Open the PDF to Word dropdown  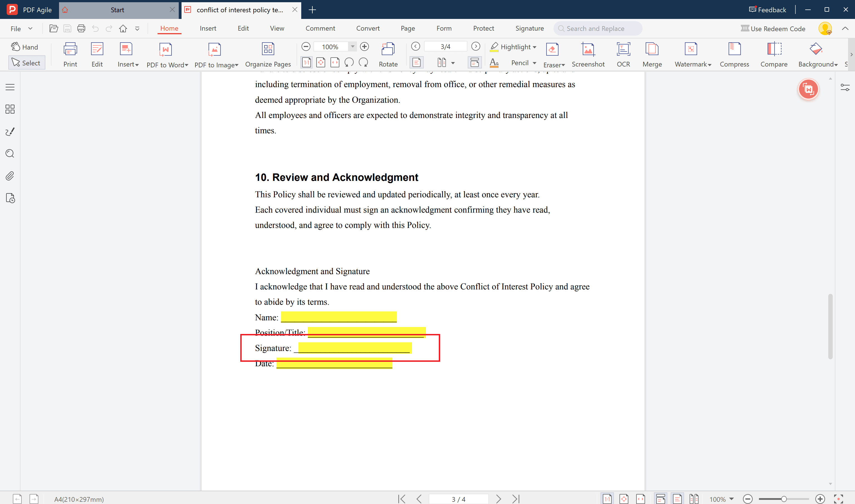[187, 65]
